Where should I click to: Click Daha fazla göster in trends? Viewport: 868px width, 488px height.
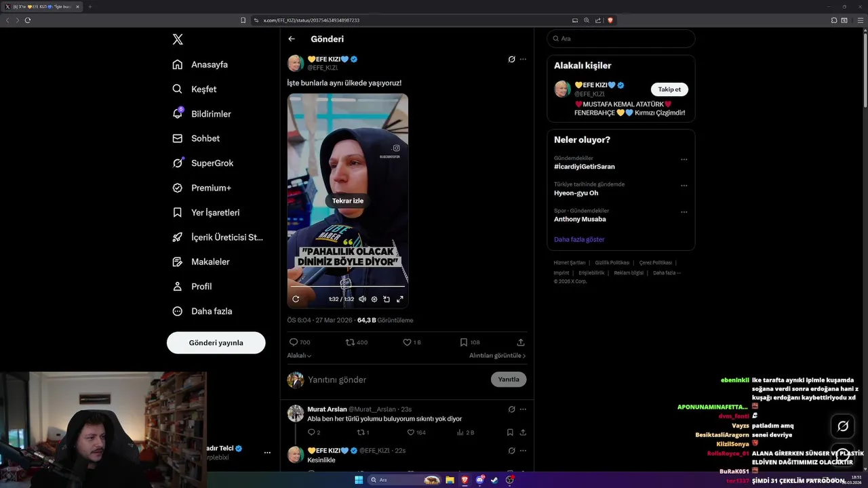(x=579, y=239)
